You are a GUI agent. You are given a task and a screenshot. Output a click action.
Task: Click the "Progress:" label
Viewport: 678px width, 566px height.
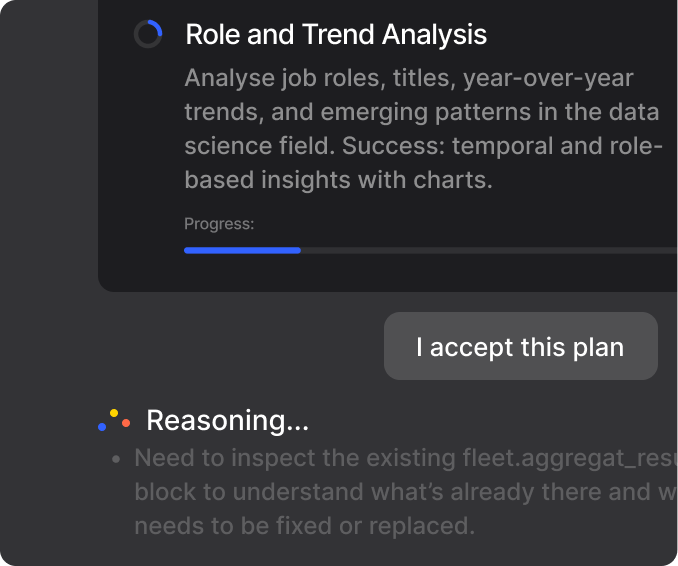pos(219,224)
